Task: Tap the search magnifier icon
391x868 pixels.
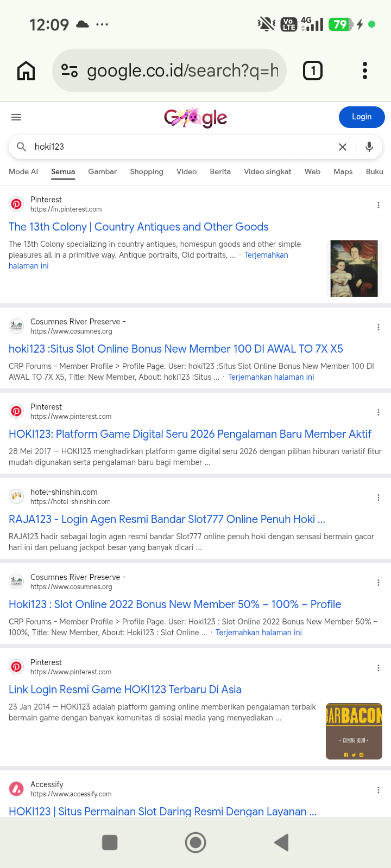Action: [22, 146]
